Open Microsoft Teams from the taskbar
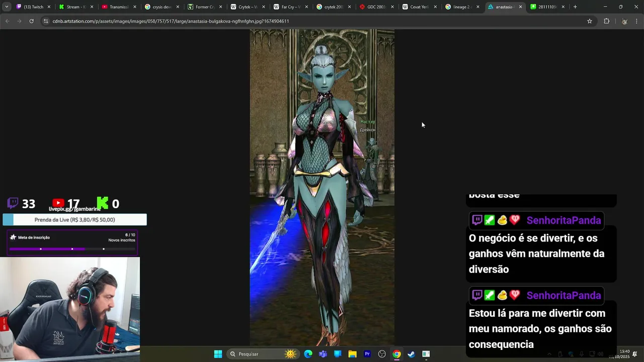 323,354
